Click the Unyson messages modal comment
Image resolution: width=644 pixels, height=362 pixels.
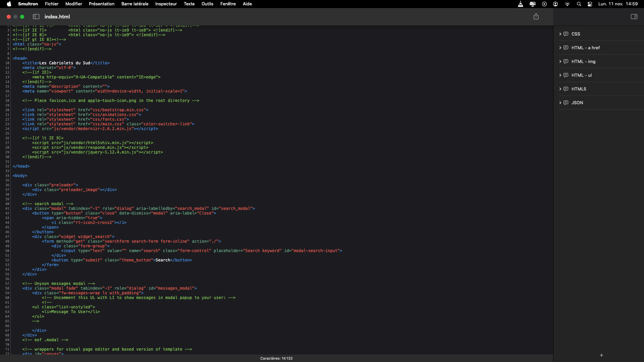(x=59, y=284)
